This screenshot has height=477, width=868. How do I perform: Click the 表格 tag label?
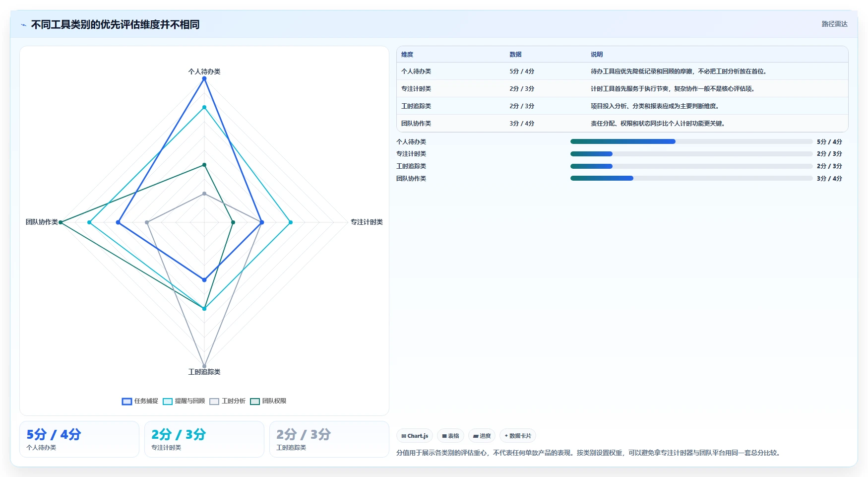454,436
